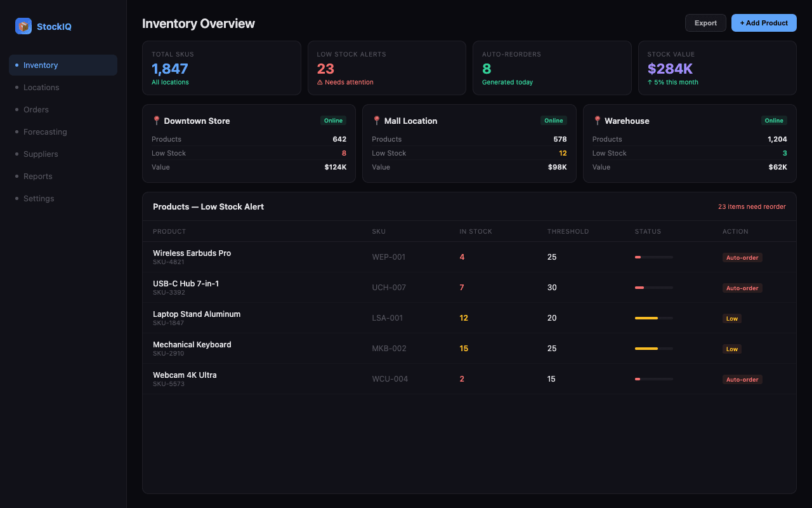This screenshot has width=812, height=508.
Task: Select the Locations section in sidebar
Action: click(x=41, y=87)
